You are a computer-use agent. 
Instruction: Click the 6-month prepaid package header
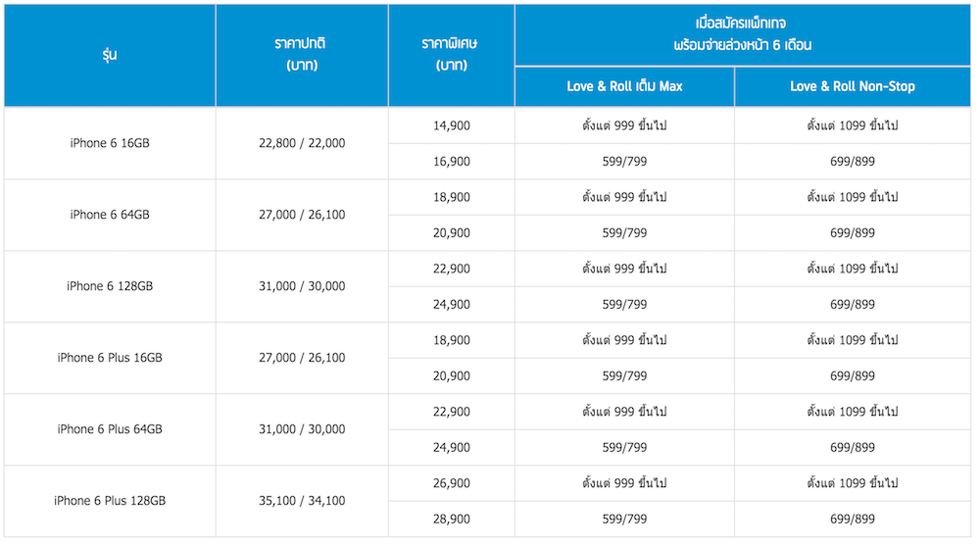742,35
